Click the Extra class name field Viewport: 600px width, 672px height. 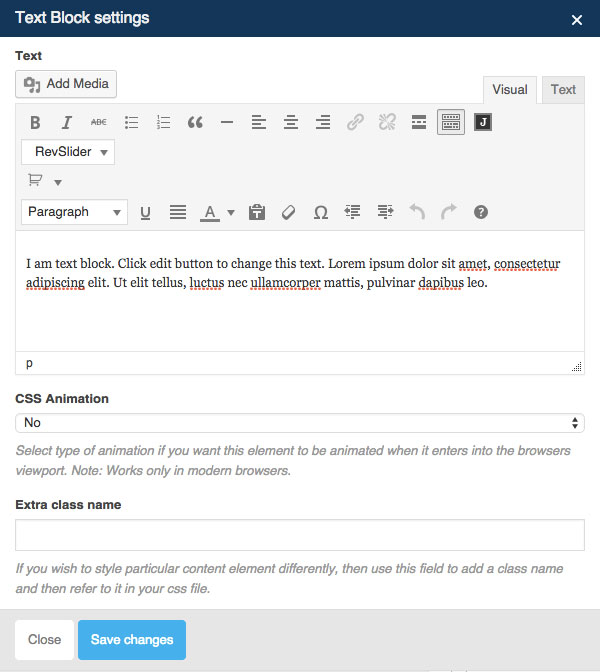coord(300,535)
